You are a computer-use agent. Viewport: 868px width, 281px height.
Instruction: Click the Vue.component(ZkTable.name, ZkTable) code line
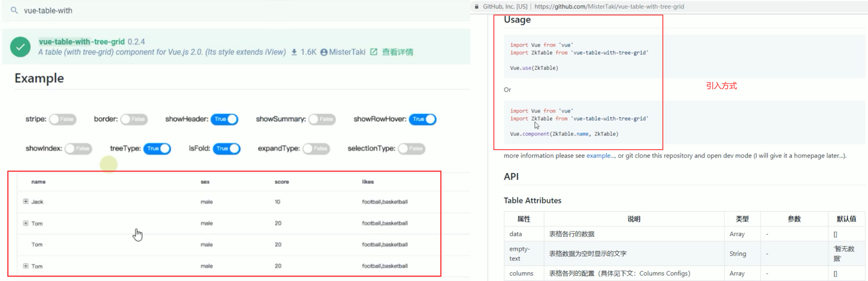(x=564, y=134)
